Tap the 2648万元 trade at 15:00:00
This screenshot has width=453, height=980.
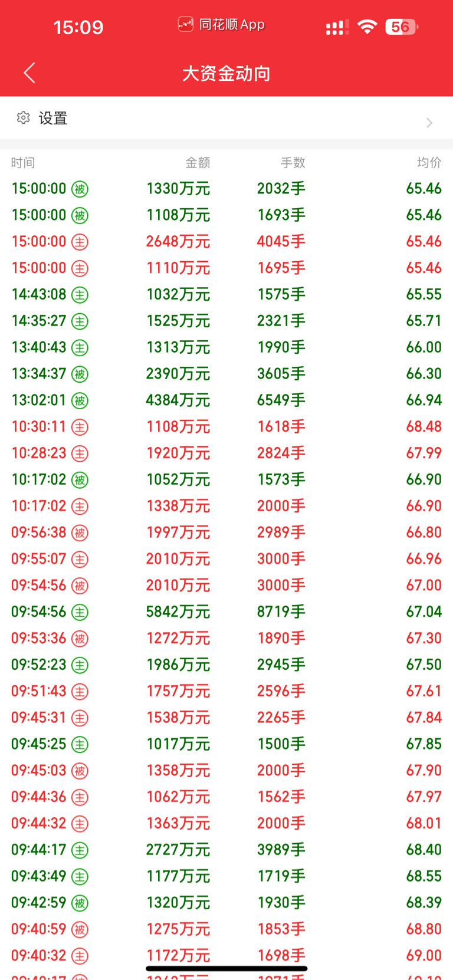point(226,242)
